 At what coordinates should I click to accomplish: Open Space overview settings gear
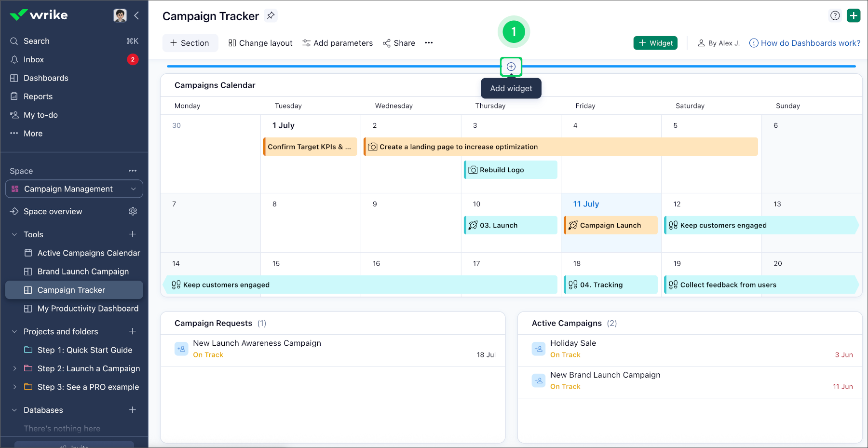(133, 211)
